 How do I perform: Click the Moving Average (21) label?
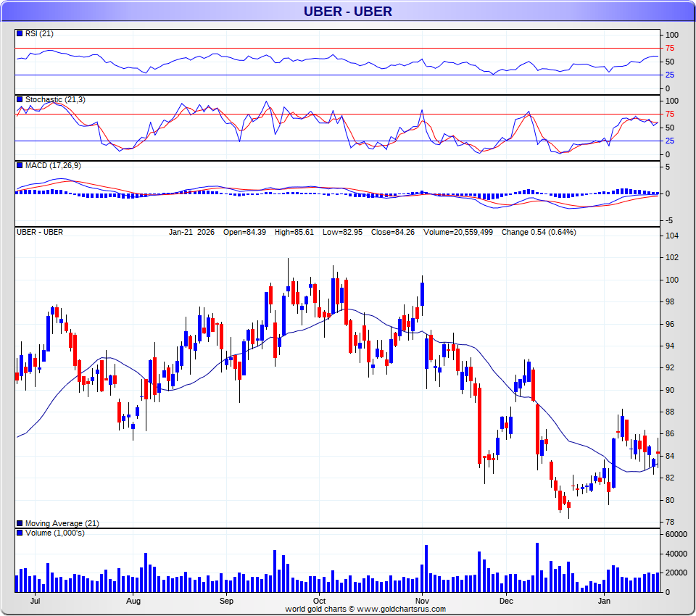pyautogui.click(x=62, y=523)
